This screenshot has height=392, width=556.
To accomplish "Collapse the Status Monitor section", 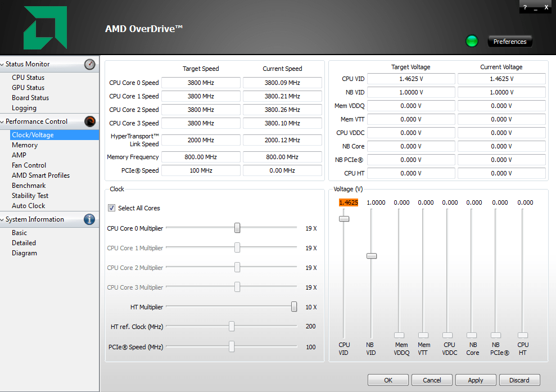I will coord(2,65).
